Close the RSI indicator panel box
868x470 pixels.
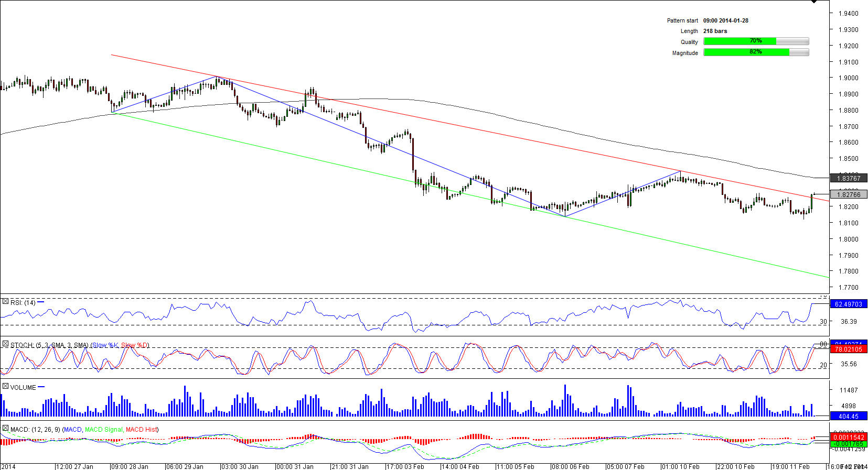click(x=5, y=302)
